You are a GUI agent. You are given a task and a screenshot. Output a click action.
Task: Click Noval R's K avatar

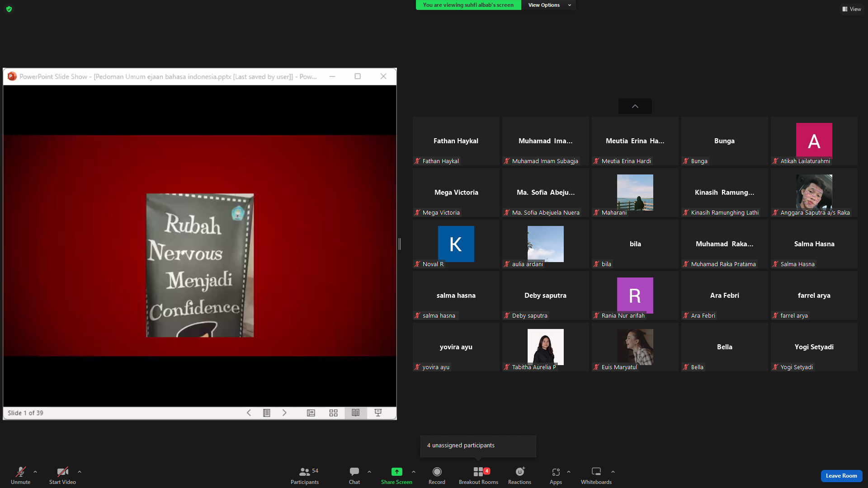(x=456, y=244)
